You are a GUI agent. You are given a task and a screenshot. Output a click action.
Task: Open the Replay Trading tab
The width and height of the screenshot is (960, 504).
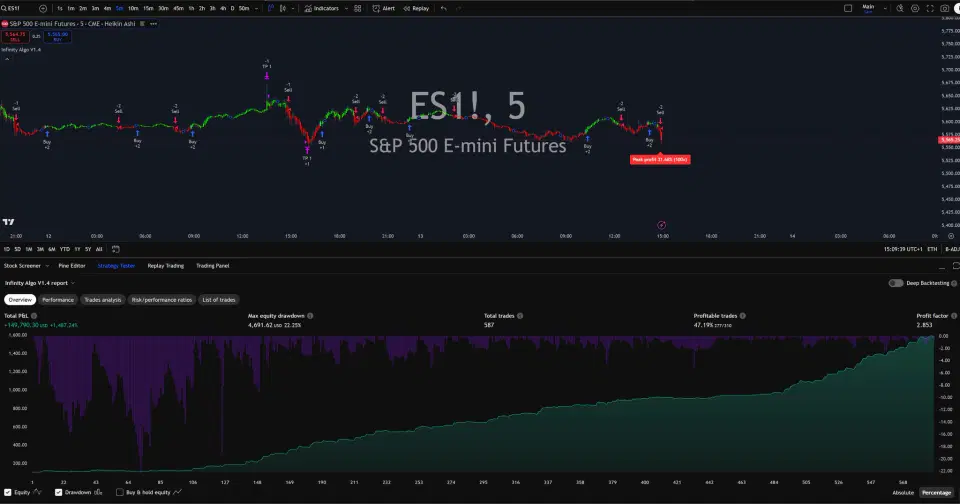[x=165, y=266]
